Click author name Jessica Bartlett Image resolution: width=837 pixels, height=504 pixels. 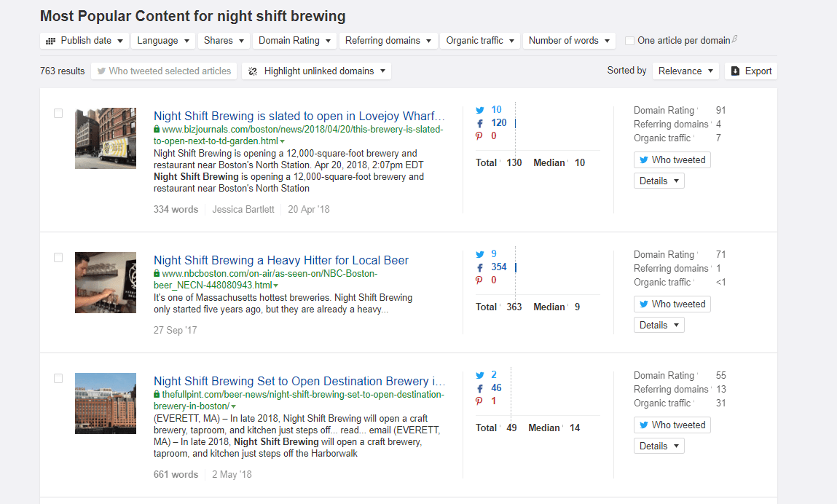pyautogui.click(x=243, y=209)
